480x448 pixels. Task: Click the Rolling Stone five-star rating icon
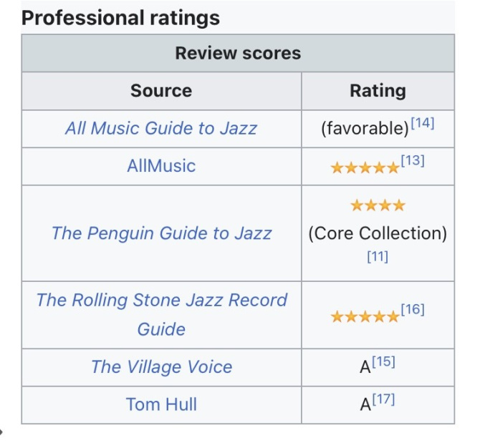(x=365, y=316)
